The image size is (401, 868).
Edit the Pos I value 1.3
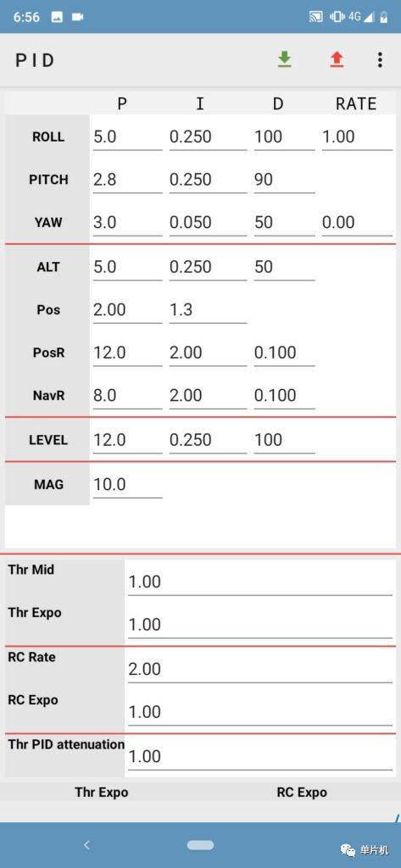[x=208, y=309]
